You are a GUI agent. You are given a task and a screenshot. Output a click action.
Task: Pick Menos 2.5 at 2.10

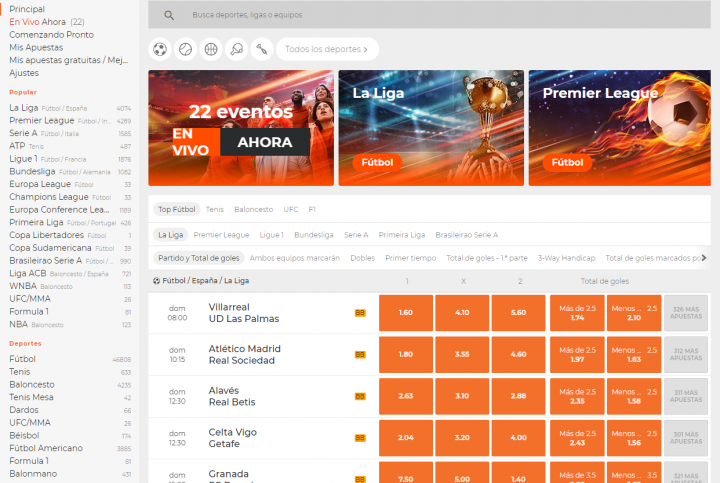[634, 313]
